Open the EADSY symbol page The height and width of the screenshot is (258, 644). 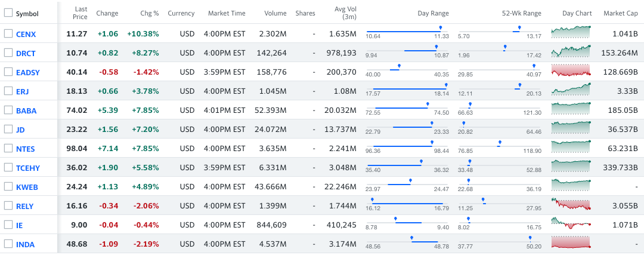[x=28, y=72]
